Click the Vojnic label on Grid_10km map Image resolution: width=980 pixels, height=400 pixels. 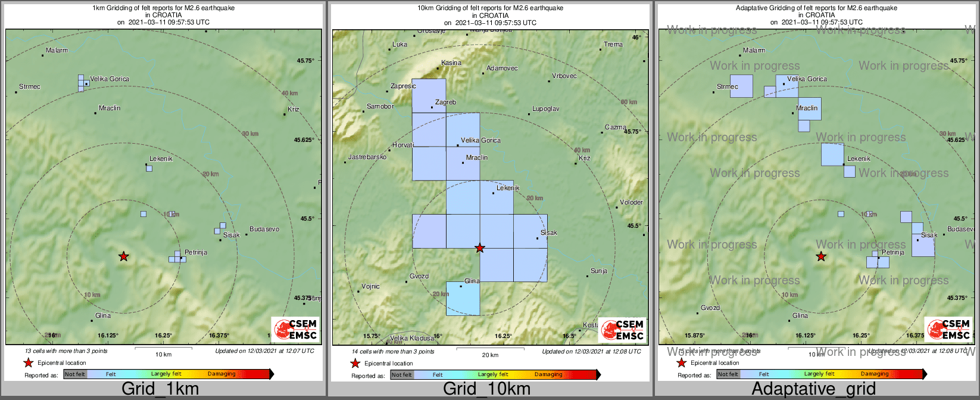[x=370, y=286]
